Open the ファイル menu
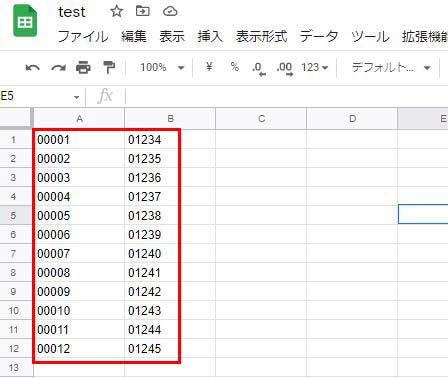This screenshot has width=448, height=378. pyautogui.click(x=83, y=36)
